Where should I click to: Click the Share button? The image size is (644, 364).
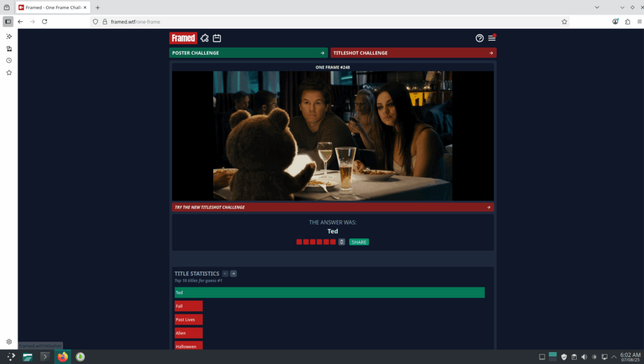click(x=359, y=242)
